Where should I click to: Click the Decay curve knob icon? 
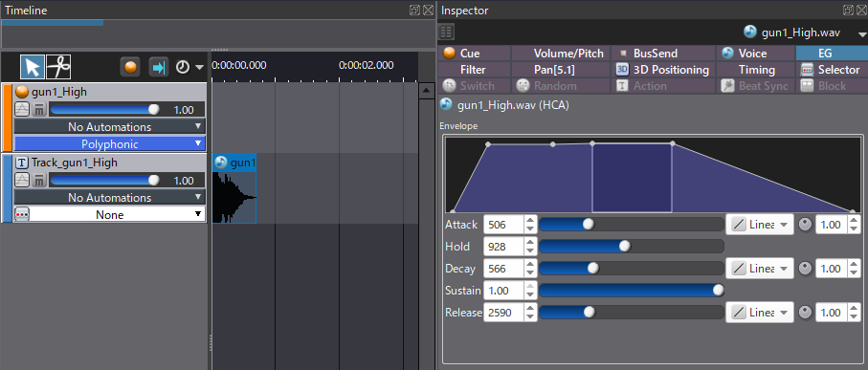806,269
